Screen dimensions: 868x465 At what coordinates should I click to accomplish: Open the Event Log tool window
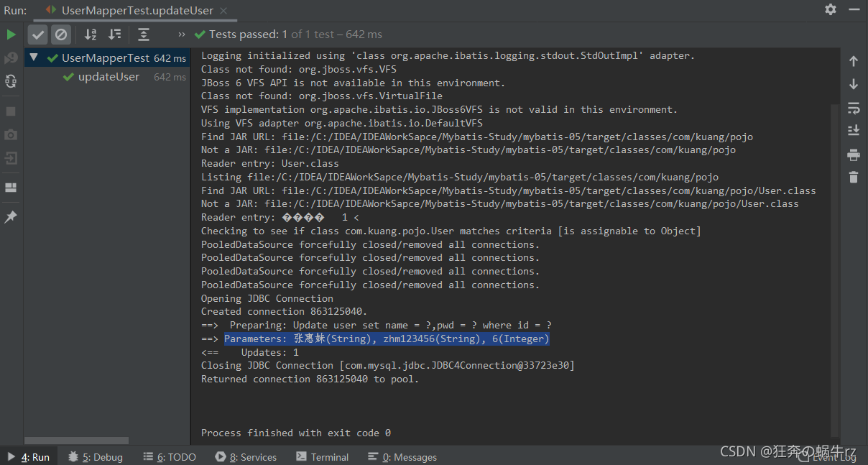(826, 457)
